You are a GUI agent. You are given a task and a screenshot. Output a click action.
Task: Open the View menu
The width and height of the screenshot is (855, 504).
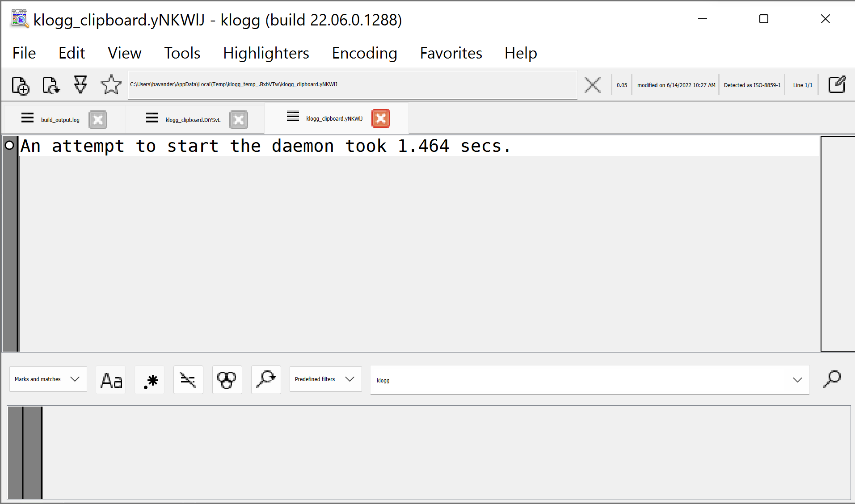(x=125, y=53)
